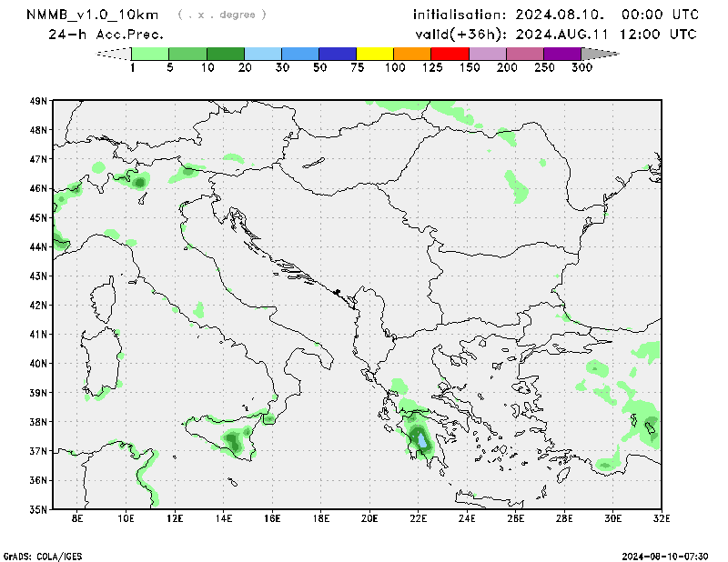Click the orange 100-125 legend swatch

click(412, 55)
